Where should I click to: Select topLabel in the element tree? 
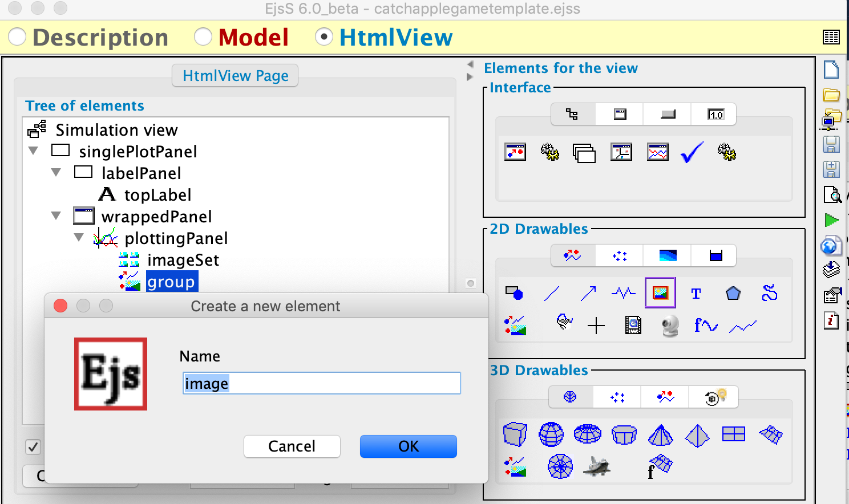click(x=157, y=195)
